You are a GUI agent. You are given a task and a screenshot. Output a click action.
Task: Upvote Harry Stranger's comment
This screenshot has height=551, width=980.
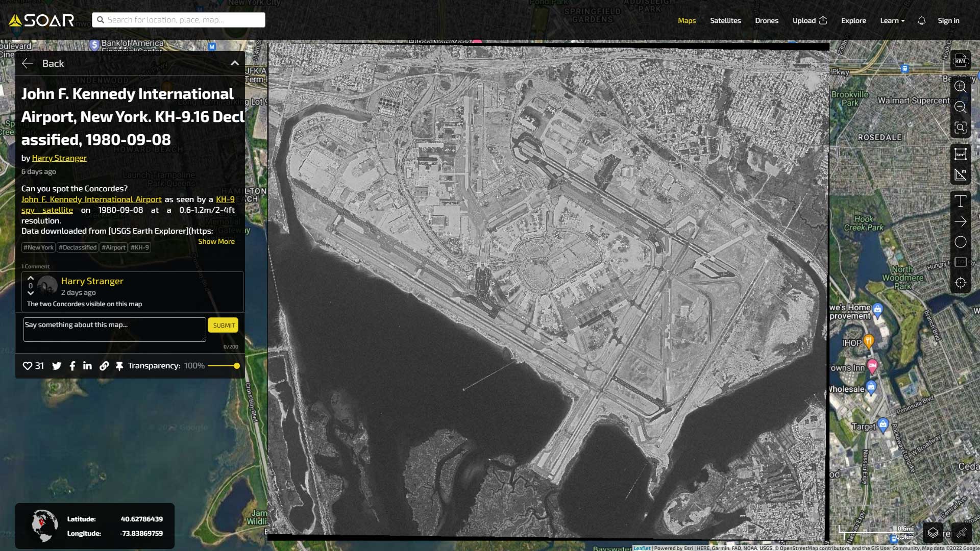(31, 278)
